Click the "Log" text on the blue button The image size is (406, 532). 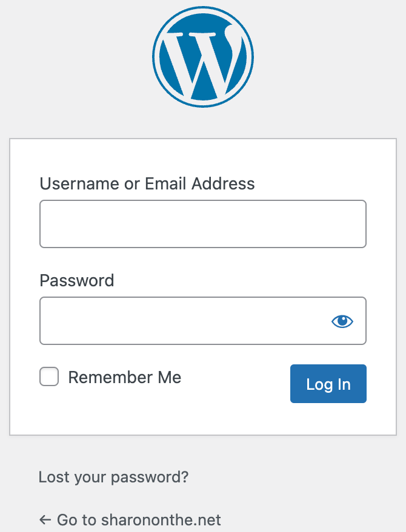pyautogui.click(x=319, y=384)
